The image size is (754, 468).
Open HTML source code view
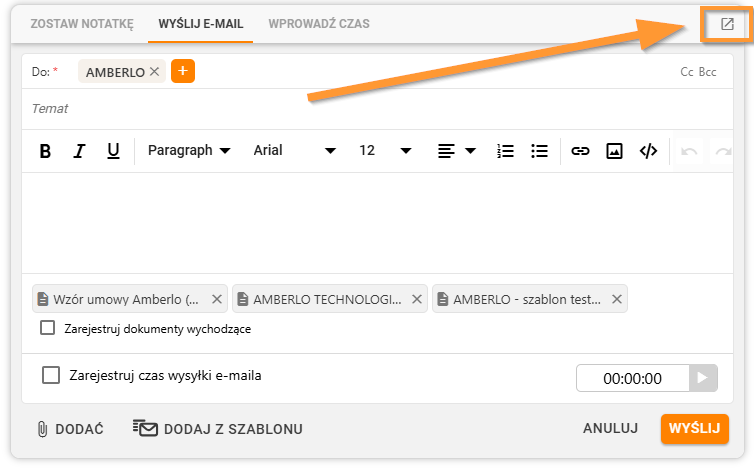pos(648,151)
